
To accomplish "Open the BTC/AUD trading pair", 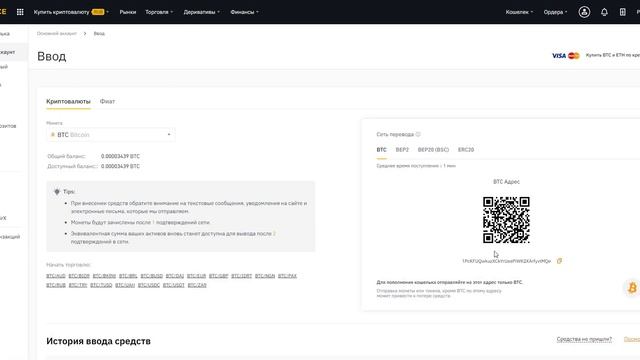I will (56, 276).
